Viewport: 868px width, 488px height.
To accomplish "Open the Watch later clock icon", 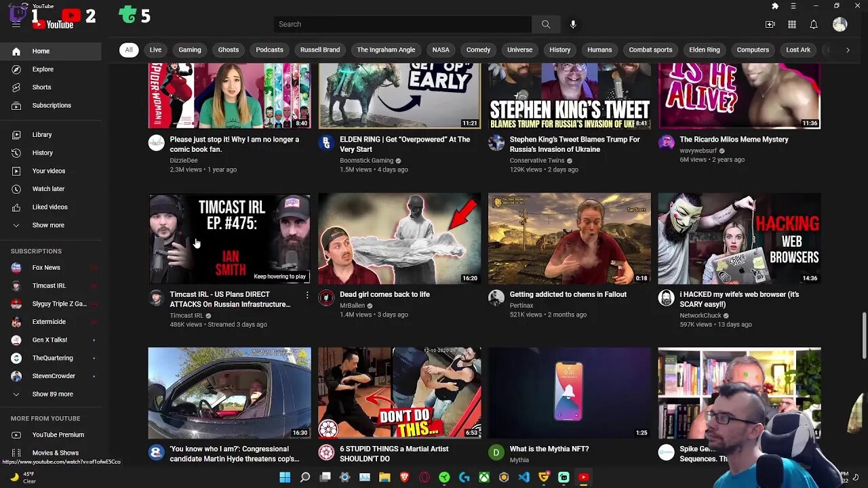I will (16, 189).
